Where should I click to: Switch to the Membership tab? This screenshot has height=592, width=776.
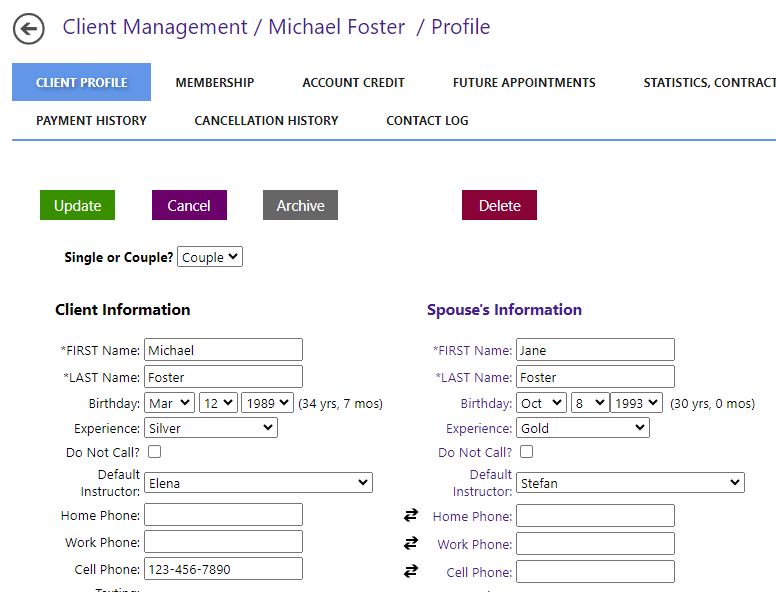coord(215,83)
